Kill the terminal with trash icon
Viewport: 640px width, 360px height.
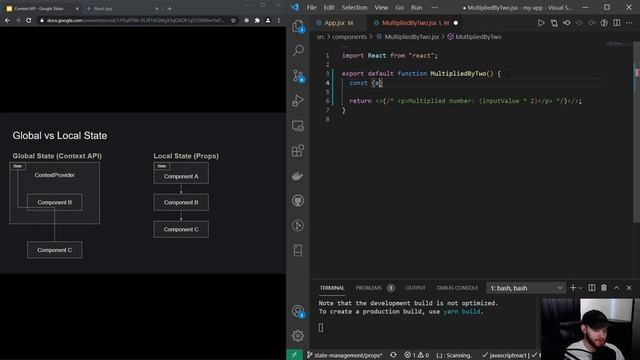click(x=604, y=288)
